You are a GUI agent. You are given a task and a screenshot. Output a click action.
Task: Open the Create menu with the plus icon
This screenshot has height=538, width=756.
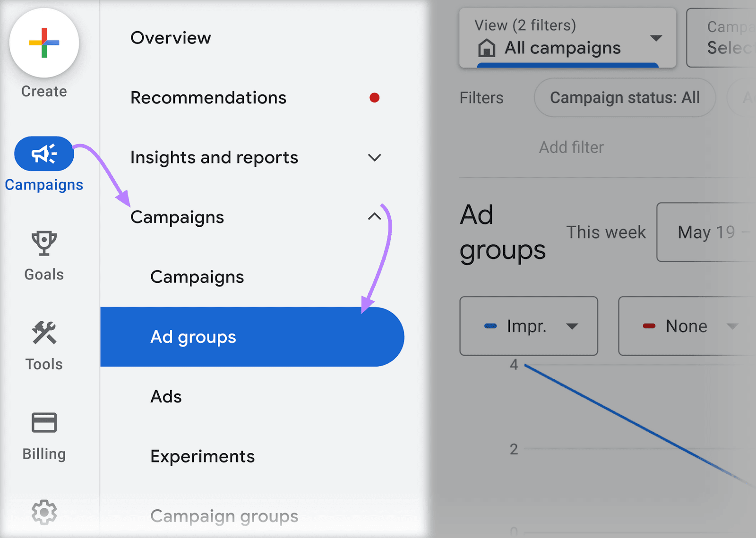point(43,43)
